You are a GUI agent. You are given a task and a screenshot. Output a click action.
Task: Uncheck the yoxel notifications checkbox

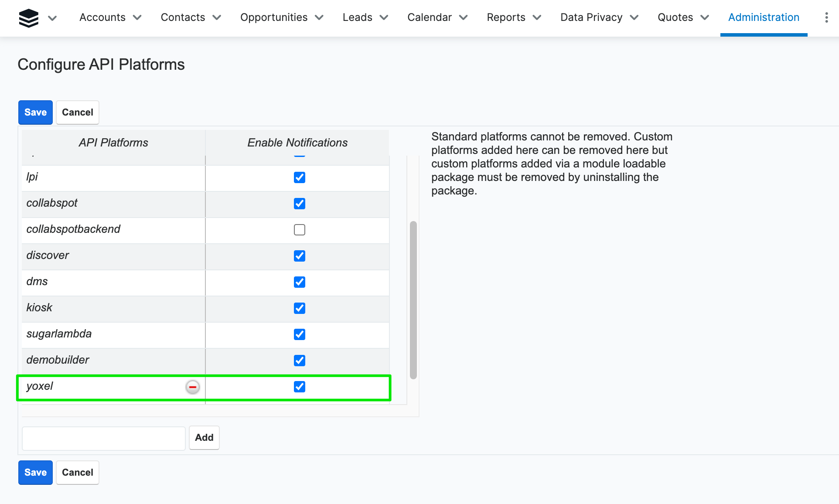[300, 387]
